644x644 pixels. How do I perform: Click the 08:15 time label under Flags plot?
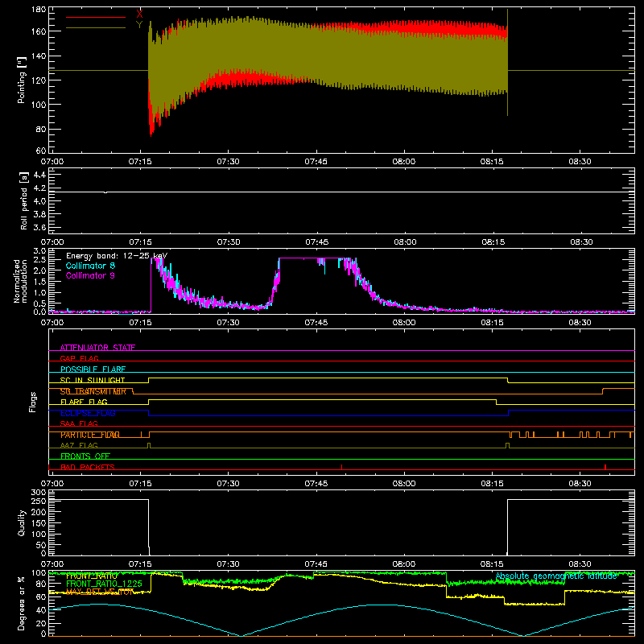[492, 484]
